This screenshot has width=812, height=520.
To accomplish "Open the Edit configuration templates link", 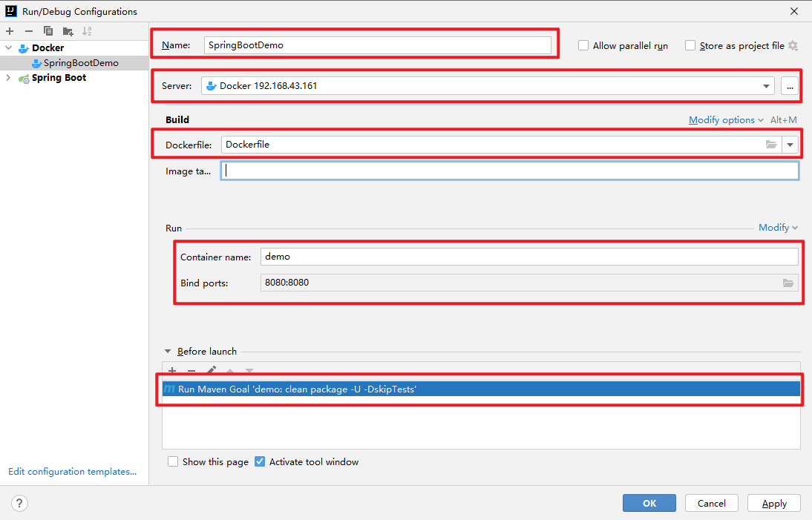I will pyautogui.click(x=72, y=471).
